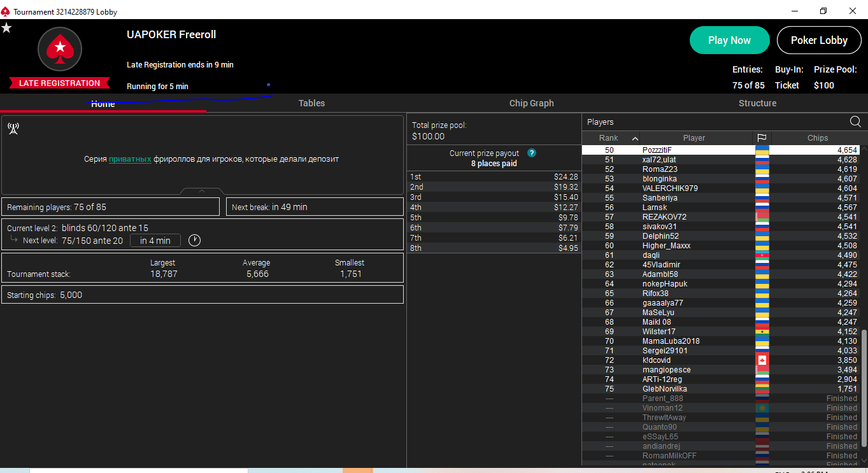Select player RomaZ23

(x=720, y=169)
